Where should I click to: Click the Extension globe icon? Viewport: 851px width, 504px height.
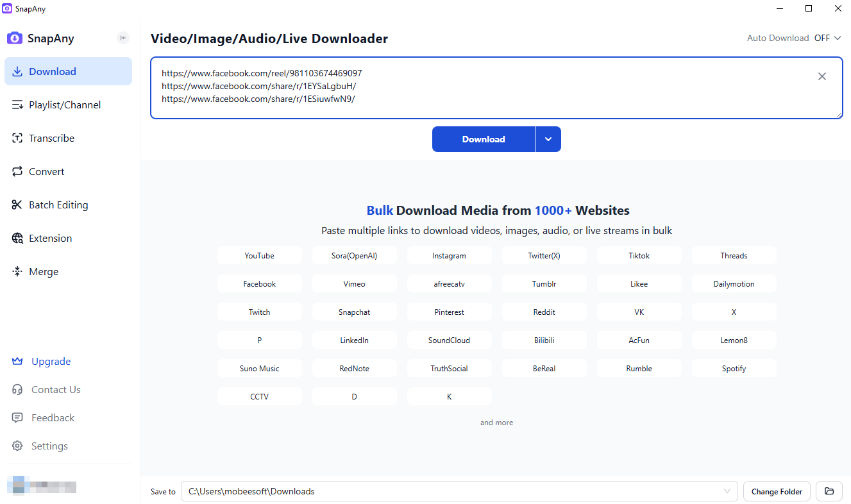click(x=17, y=239)
